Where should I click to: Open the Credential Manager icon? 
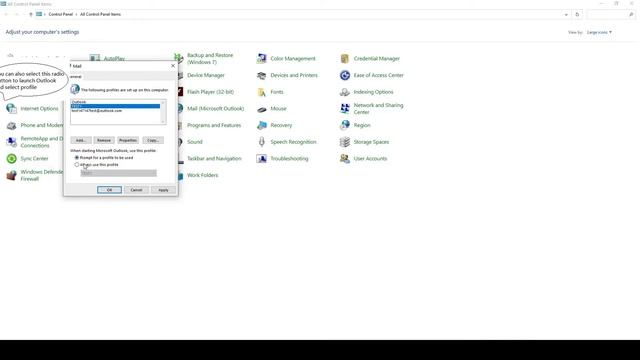[345, 58]
